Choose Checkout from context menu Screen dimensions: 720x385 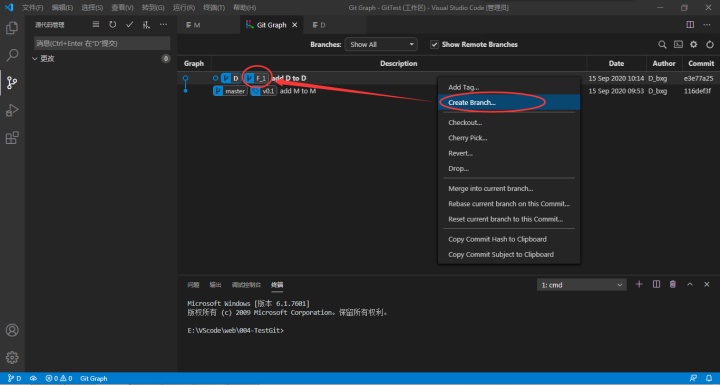[x=509, y=123]
